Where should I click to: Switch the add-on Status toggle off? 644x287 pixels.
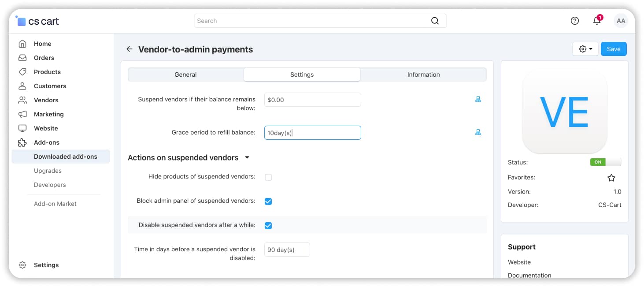(605, 162)
